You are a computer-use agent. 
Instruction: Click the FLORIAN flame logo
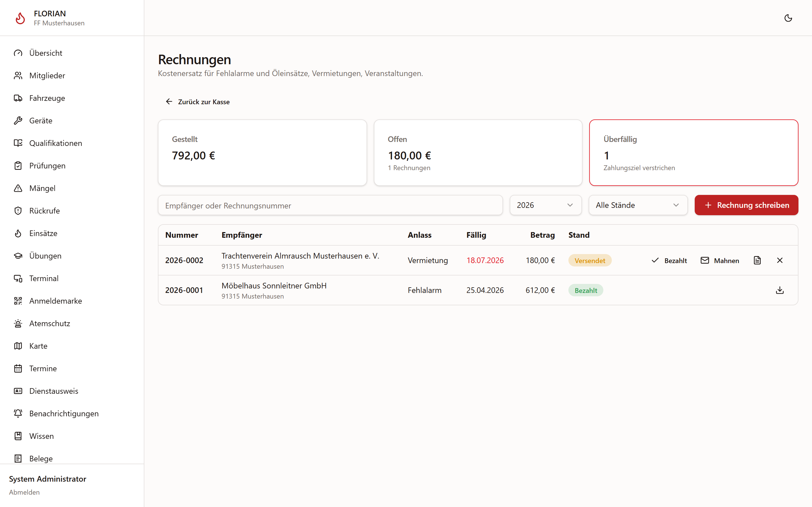[20, 18]
